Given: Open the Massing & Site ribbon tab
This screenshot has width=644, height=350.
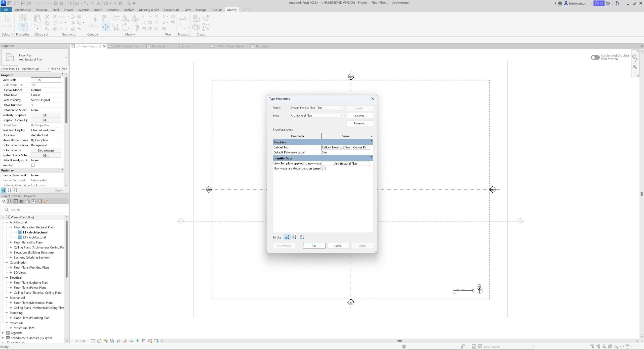Looking at the screenshot, I should (149, 10).
